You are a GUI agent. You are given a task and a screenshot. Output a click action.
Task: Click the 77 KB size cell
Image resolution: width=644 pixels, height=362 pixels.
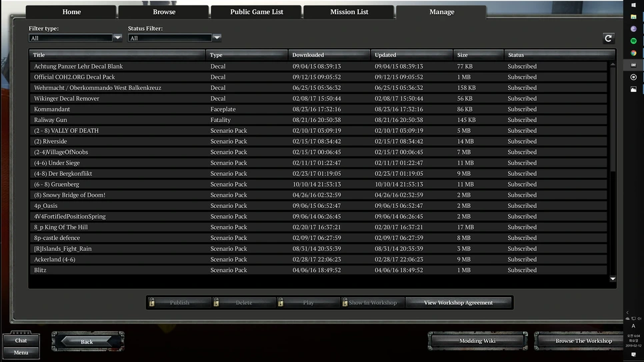click(465, 66)
